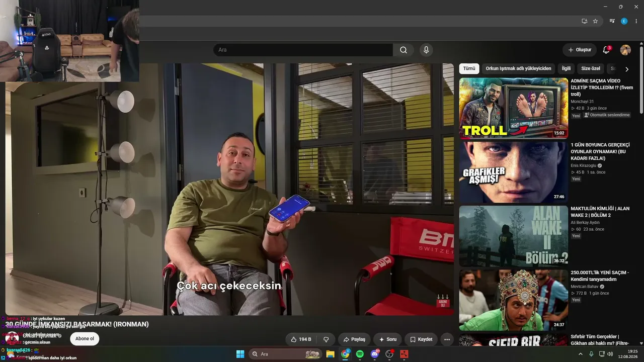Click the taskbar microphone tray icon
644x362 pixels.
pyautogui.click(x=592, y=354)
